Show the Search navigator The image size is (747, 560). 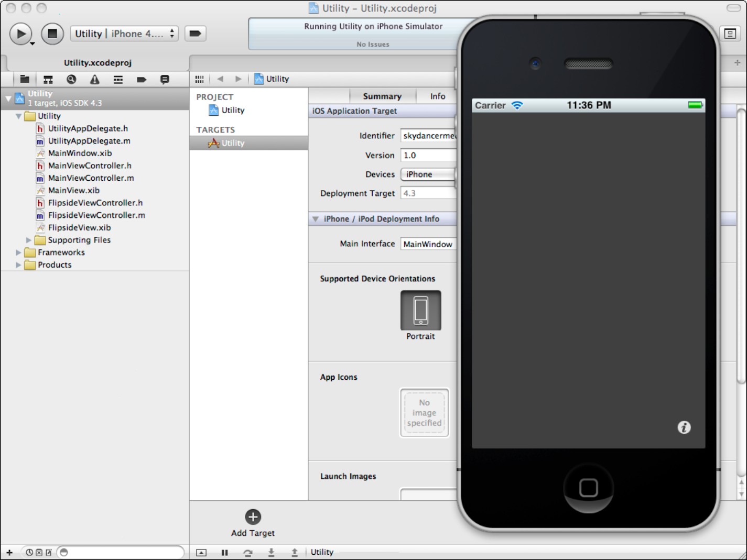[71, 80]
